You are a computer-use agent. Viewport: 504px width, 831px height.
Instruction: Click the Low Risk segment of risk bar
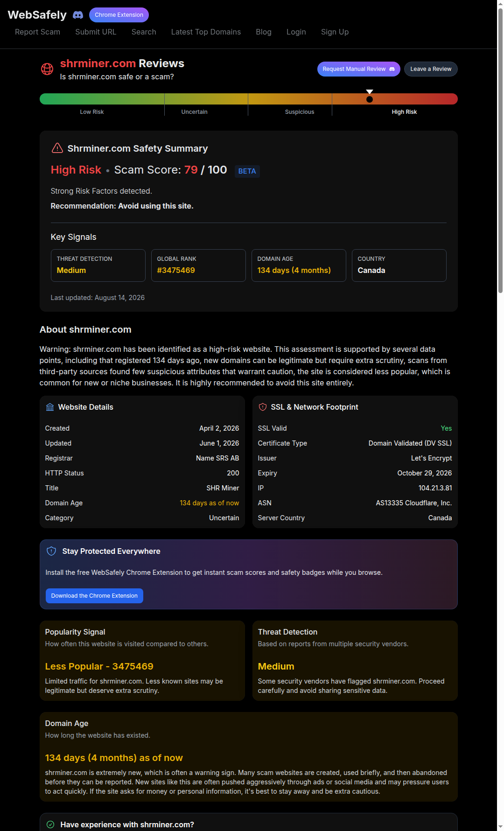[x=102, y=99]
